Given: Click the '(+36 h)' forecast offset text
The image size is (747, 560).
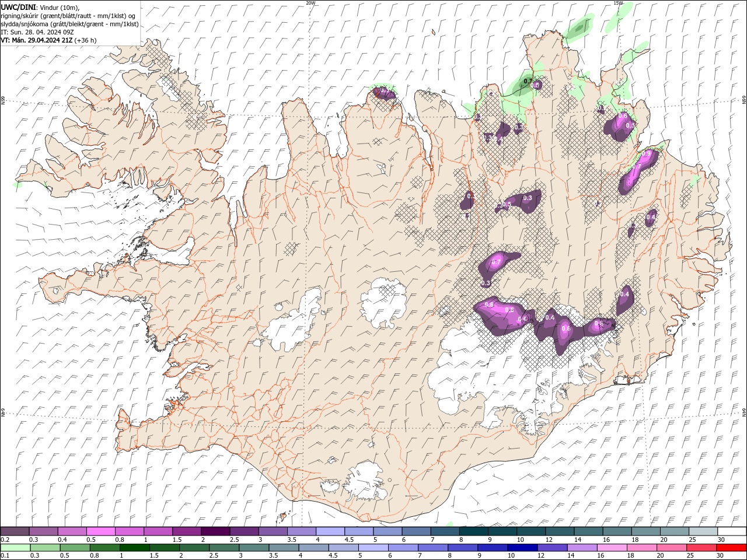Looking at the screenshot, I should (86, 40).
